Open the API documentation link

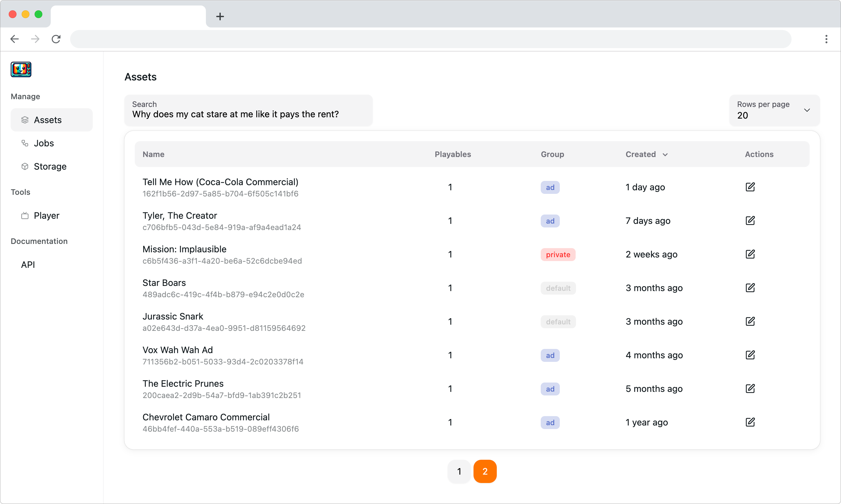coord(28,264)
